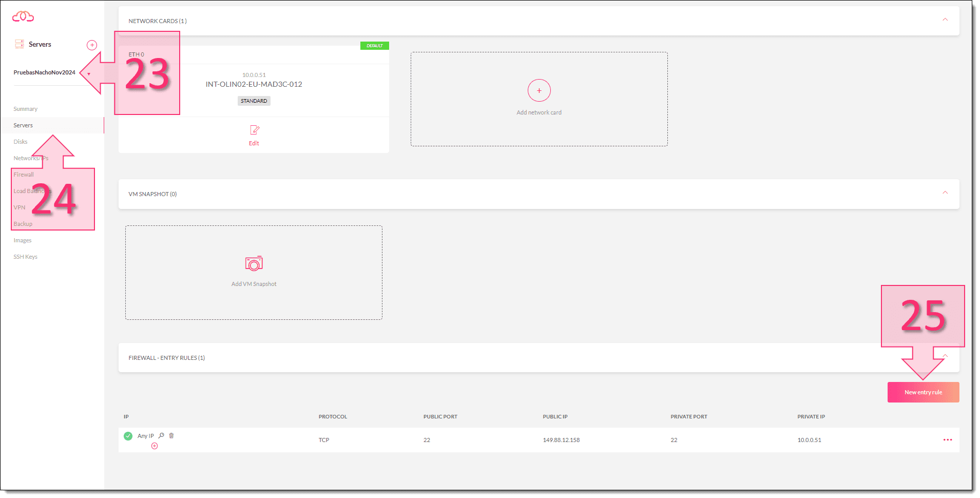Viewport: 980px width, 498px height.
Task: Add an IP with plus icon under Any IP
Action: 155,446
